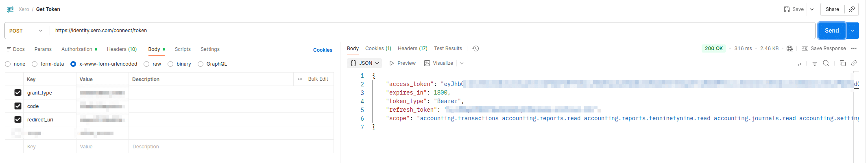This screenshot has width=868, height=163.
Task: Open the Settings tab
Action: (x=210, y=49)
